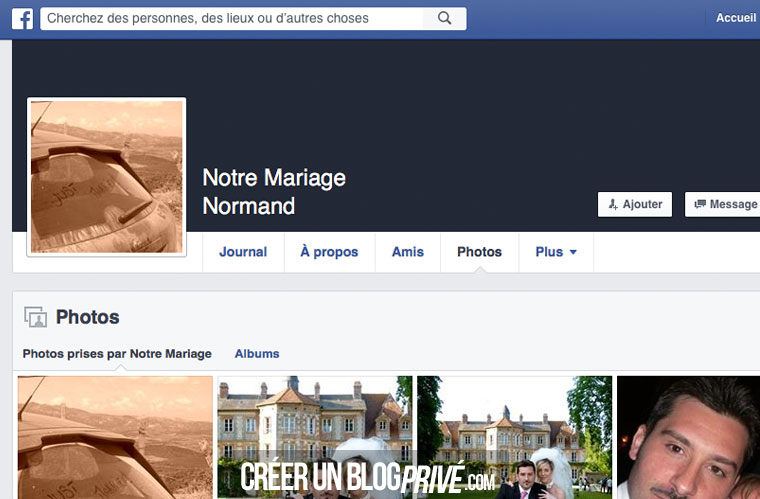Click the Notre Mariage Normand profile name
Viewport: 760px width, 499px height.
point(274,191)
